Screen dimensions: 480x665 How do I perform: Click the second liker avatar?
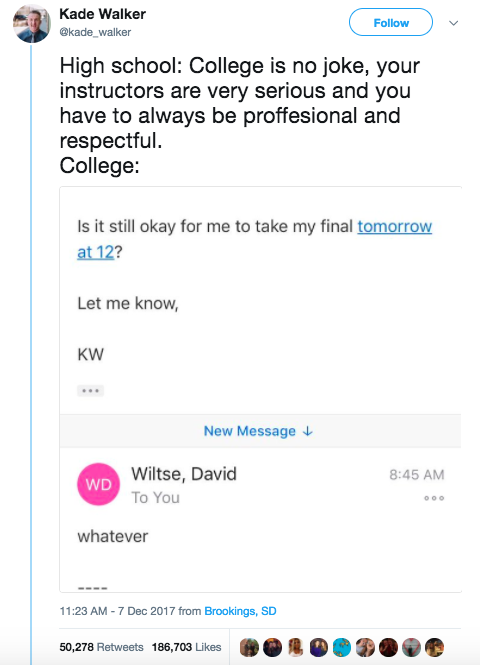click(x=272, y=648)
